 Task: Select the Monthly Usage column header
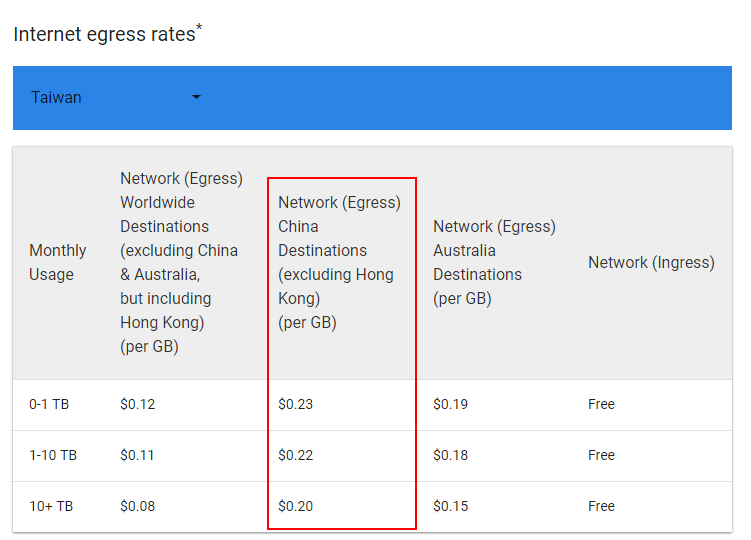(x=57, y=262)
